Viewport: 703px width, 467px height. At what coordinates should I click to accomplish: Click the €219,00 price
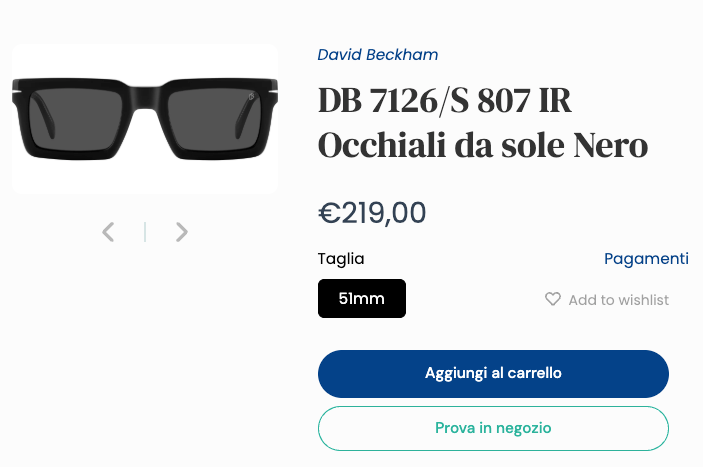[372, 213]
